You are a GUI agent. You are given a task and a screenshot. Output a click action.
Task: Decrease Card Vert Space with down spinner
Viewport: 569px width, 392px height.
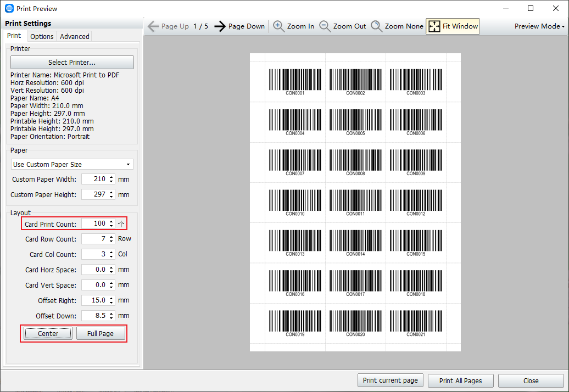[111, 287]
